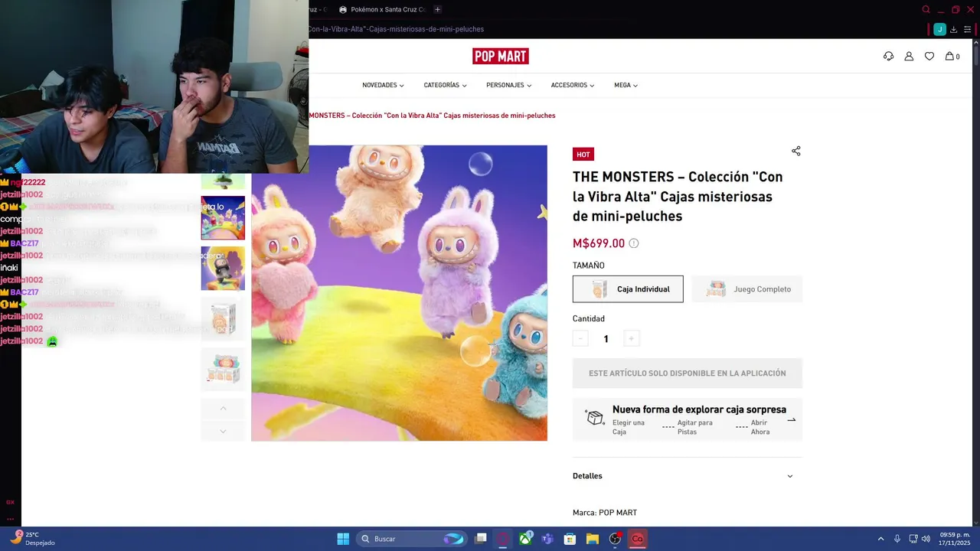The image size is (980, 551).
Task: Click the Marca: POP MART text
Action: click(605, 513)
